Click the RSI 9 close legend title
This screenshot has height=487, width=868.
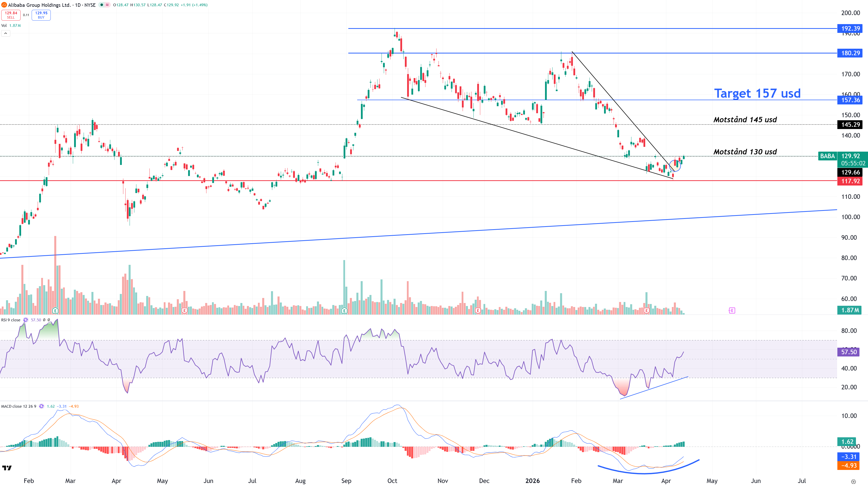click(11, 320)
